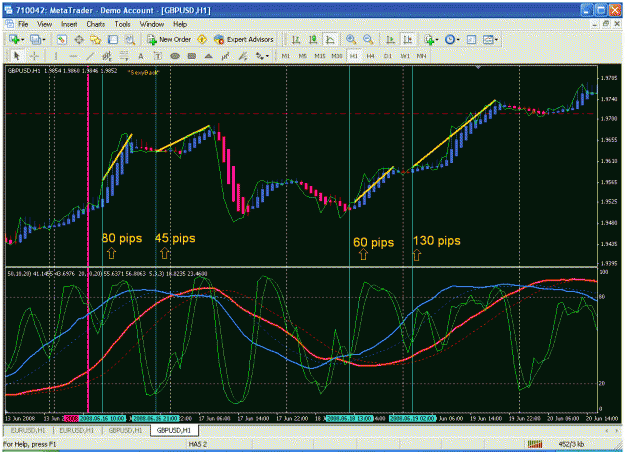Screen dimensions: 625x452
Task: Click the Zoom Out magnifier icon
Action: (368, 39)
